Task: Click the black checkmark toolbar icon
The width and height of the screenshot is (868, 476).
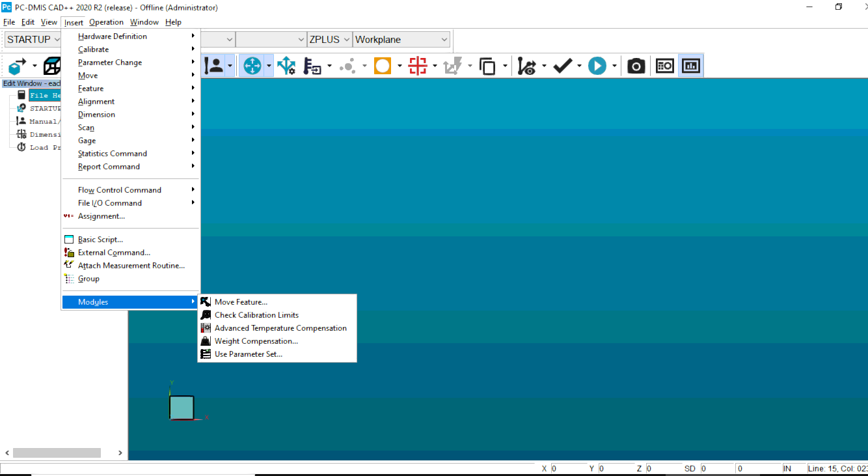Action: (x=563, y=66)
